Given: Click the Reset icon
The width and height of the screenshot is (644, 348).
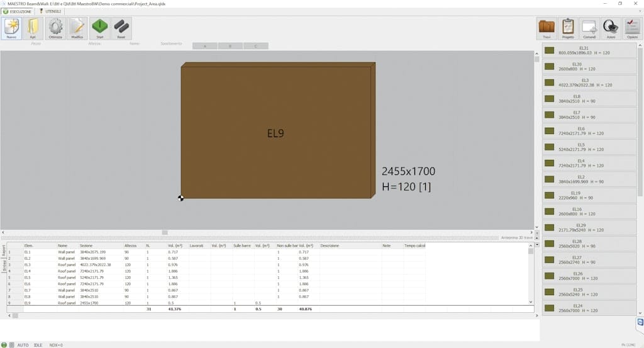Looking at the screenshot, I should (121, 28).
